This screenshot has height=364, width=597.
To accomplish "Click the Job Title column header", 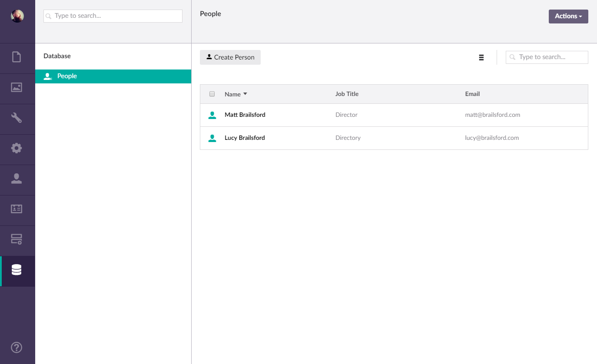I will [x=347, y=94].
